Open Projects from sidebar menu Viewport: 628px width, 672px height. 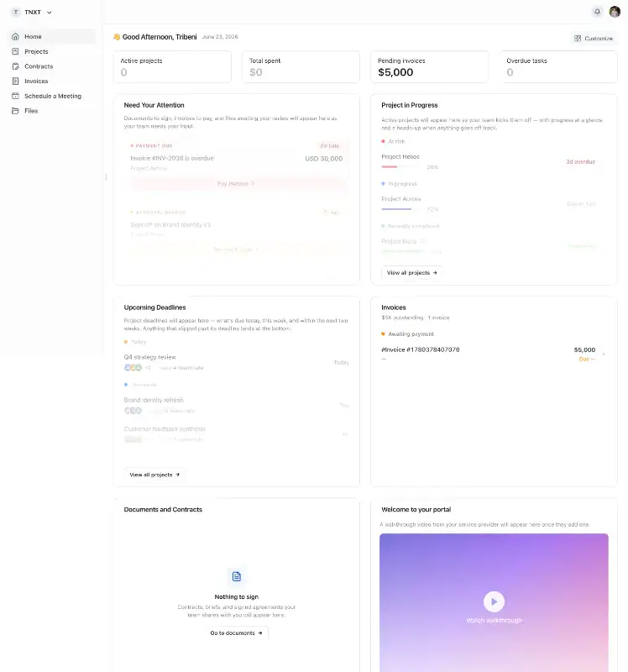[x=52, y=51]
